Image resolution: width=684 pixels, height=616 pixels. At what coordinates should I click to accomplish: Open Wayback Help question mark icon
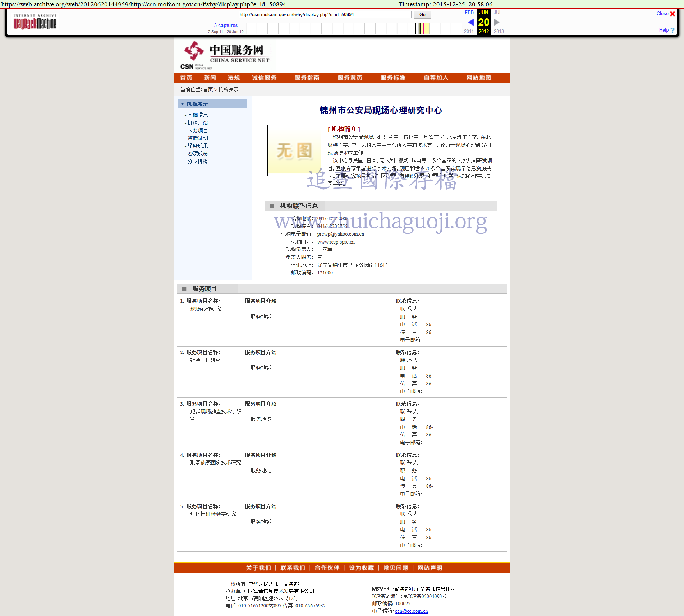coord(672,30)
